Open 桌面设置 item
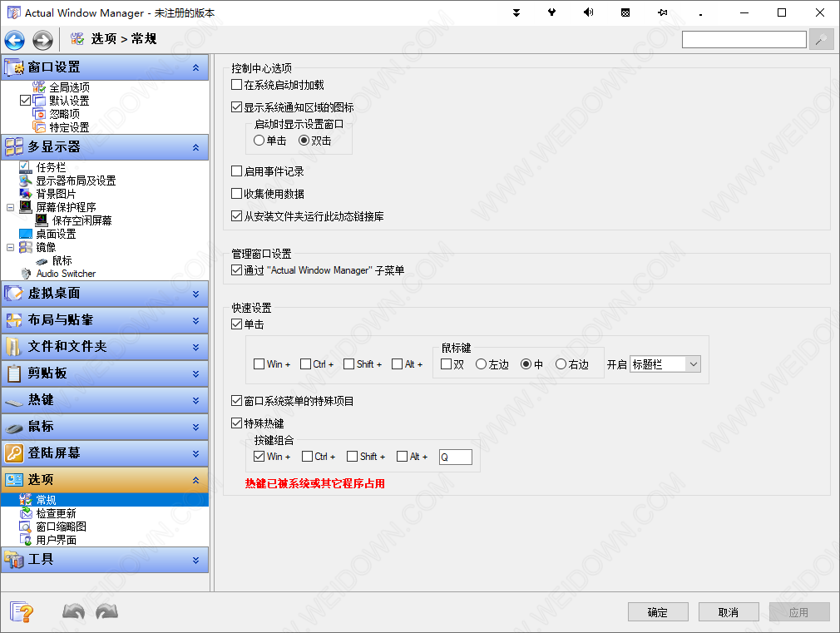840x633 pixels. [56, 234]
